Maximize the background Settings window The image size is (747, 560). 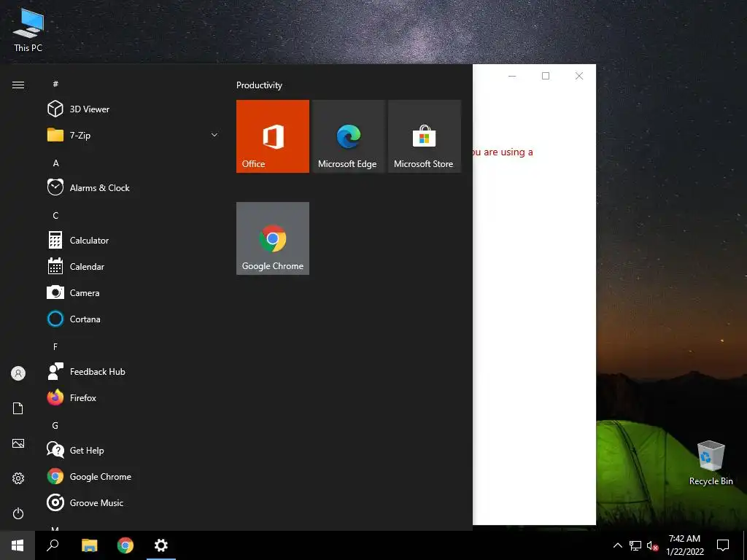click(x=546, y=76)
